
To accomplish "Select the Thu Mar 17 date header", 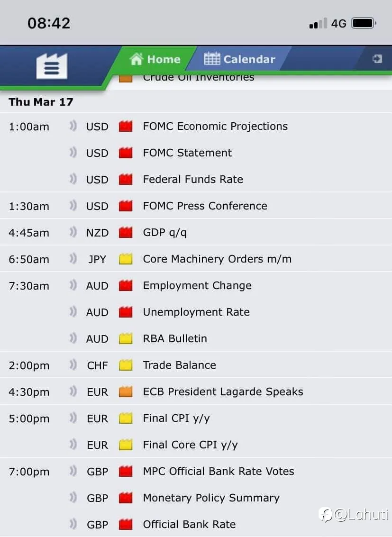I will [x=41, y=102].
